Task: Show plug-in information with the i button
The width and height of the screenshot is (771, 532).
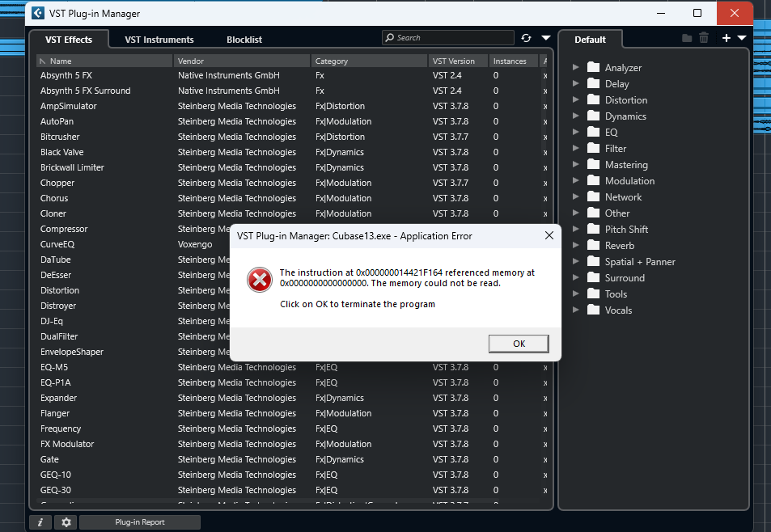Action: [x=40, y=522]
